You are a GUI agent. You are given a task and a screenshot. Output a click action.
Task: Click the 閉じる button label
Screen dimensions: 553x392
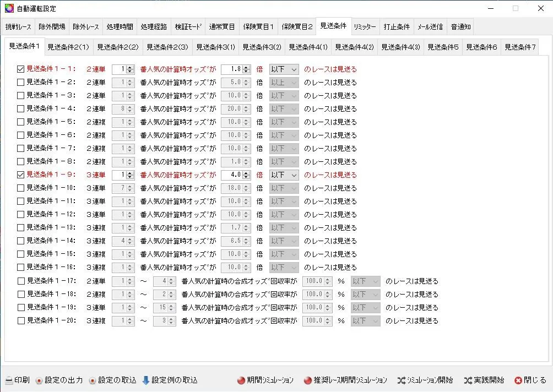(x=535, y=380)
